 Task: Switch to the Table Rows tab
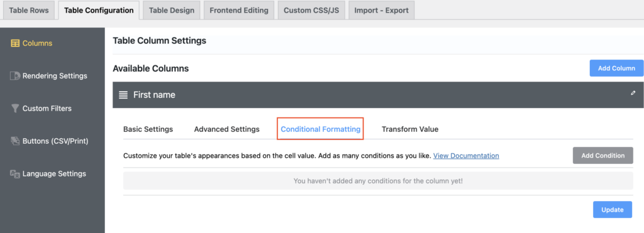29,10
